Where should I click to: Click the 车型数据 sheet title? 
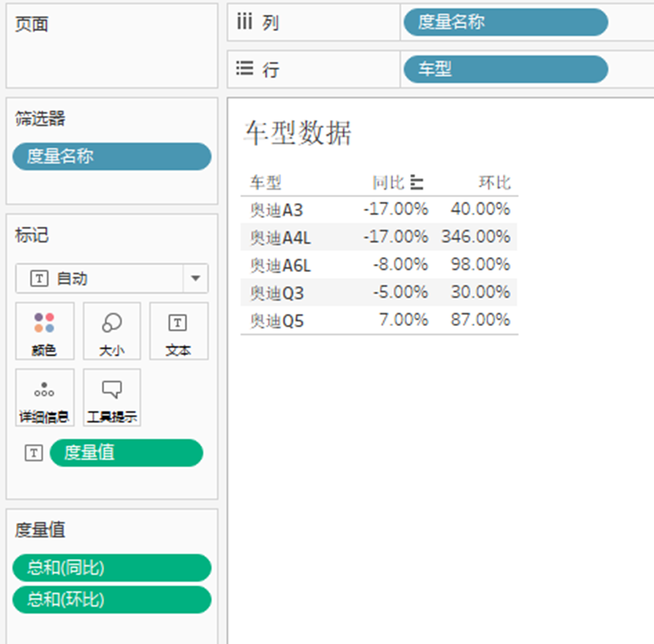click(298, 133)
